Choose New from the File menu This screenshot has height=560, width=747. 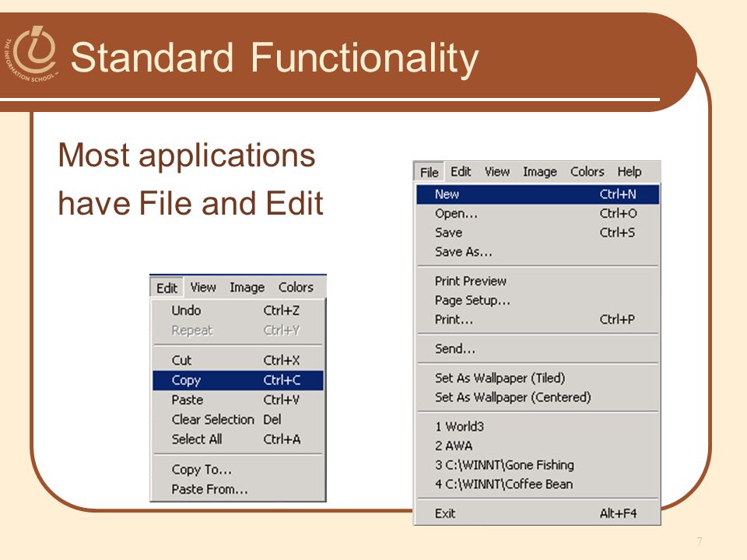tap(538, 194)
